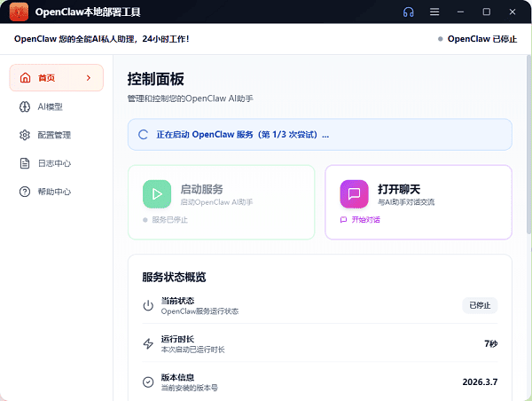The image size is (532, 401).
Task: Open the hamburger menu in title bar
Action: pyautogui.click(x=434, y=12)
